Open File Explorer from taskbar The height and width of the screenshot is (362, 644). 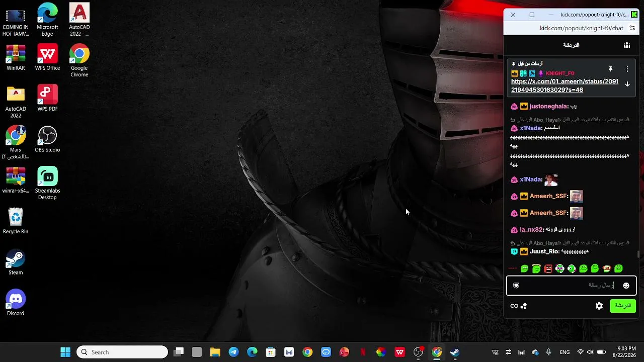215,352
